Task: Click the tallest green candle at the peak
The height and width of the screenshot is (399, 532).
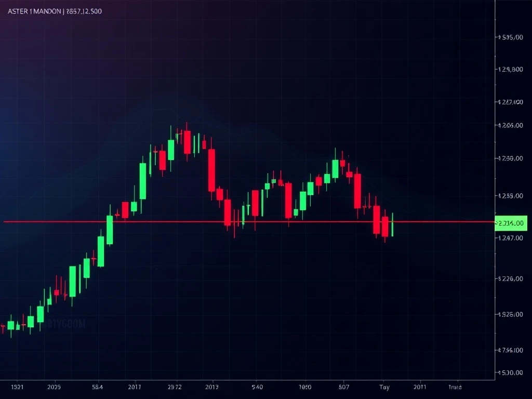Action: [171, 151]
